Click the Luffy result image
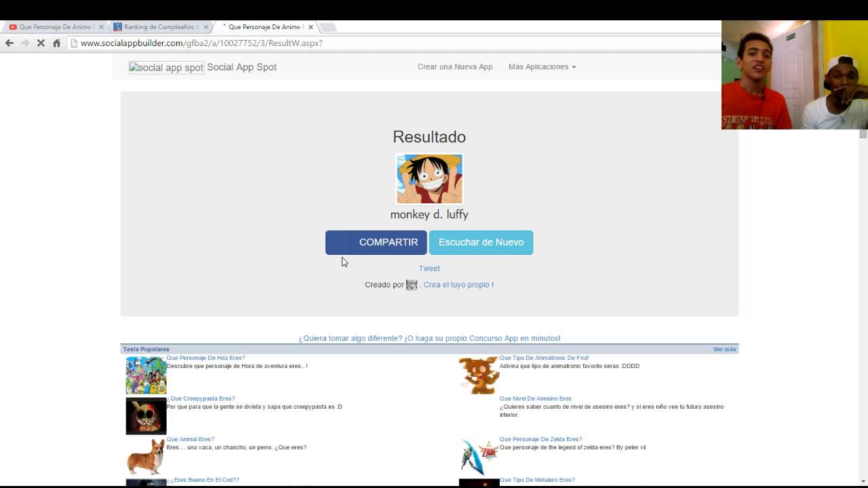The image size is (868, 488). point(429,179)
